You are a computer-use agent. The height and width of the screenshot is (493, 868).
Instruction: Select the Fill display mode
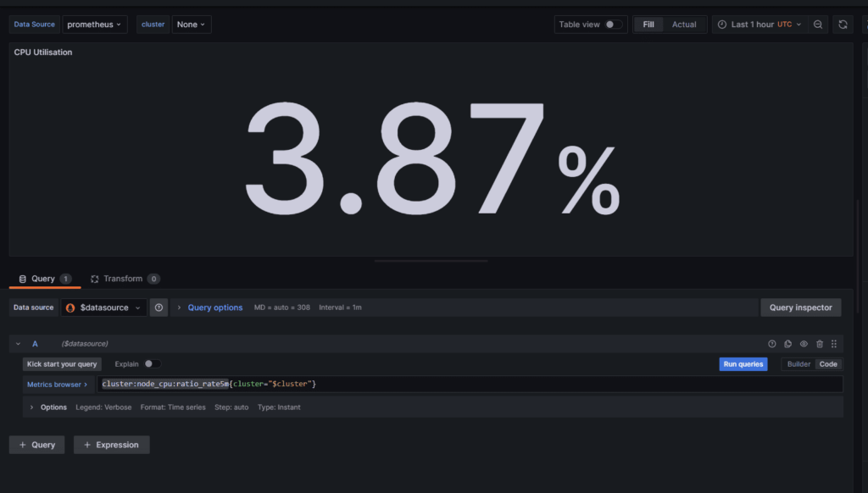point(648,25)
